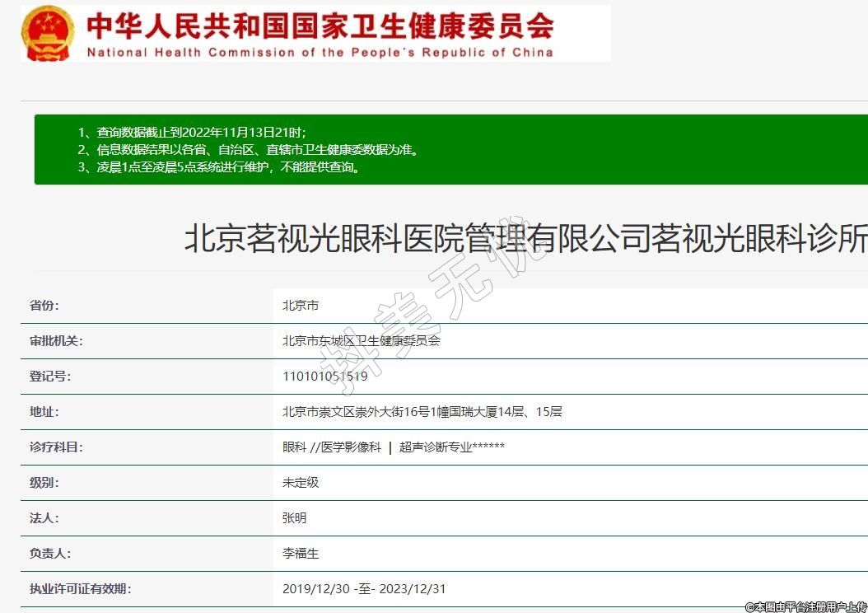Select the 审批机关 row label
Viewport: 868px width, 613px height.
(56, 341)
